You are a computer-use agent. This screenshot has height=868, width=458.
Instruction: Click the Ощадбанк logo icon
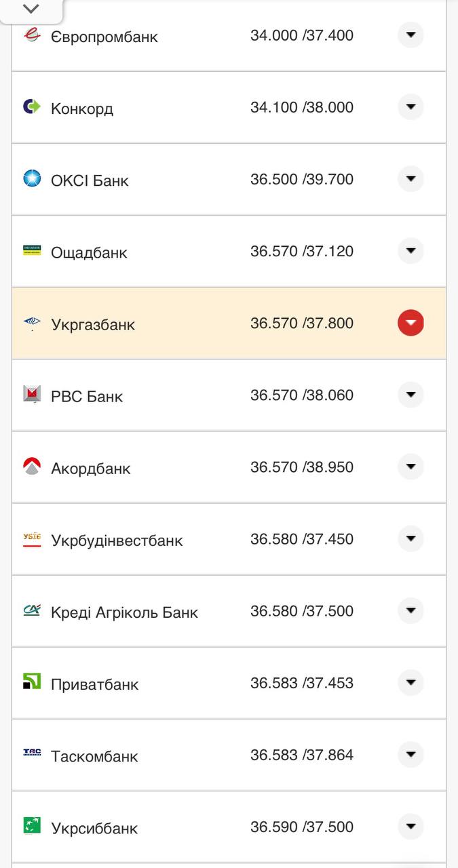[x=32, y=251]
